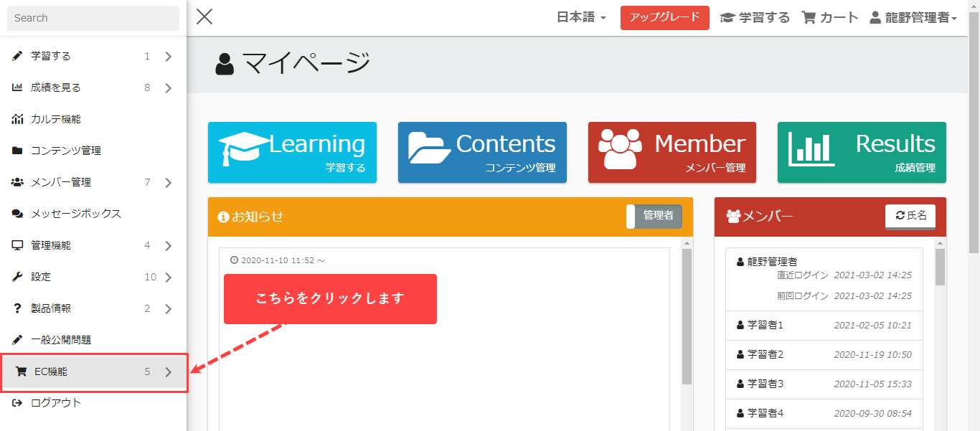The image size is (980, 431).
Task: Click the shopping cart icon beside EC機能
Action: (21, 371)
